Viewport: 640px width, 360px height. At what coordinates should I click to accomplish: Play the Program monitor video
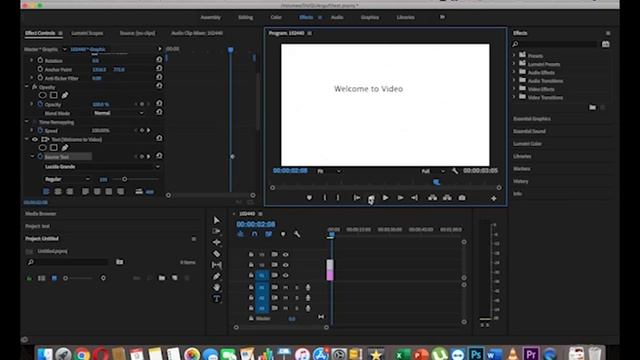(x=385, y=198)
